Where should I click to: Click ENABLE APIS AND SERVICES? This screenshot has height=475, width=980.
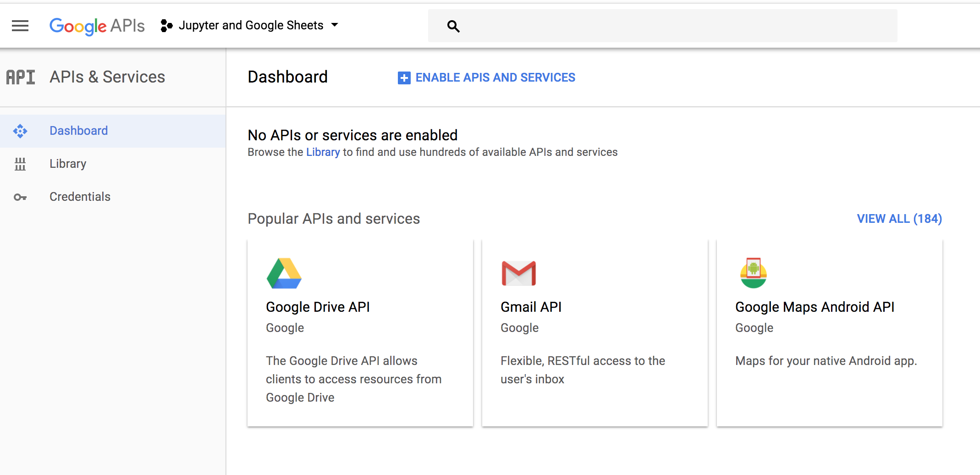point(486,77)
